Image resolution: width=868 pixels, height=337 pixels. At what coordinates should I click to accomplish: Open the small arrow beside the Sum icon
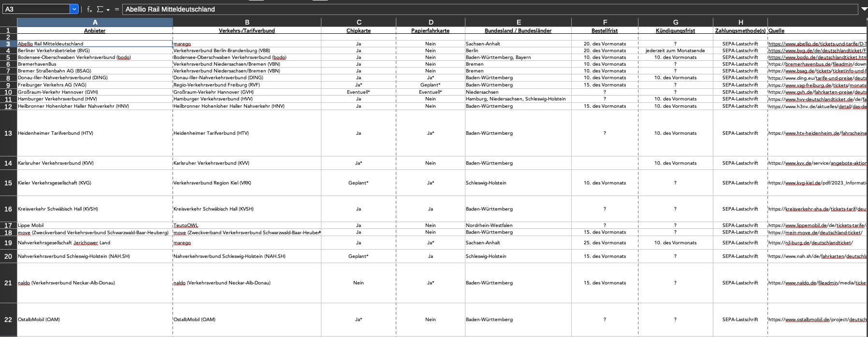coord(108,10)
